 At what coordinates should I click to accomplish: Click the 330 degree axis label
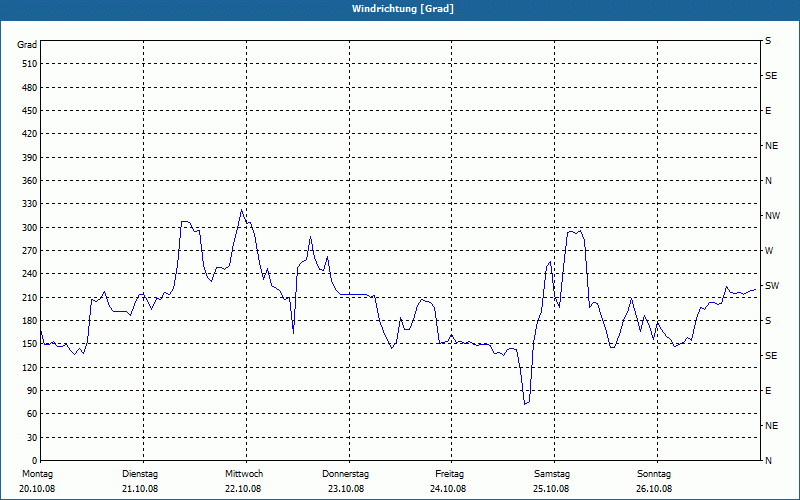(x=30, y=204)
